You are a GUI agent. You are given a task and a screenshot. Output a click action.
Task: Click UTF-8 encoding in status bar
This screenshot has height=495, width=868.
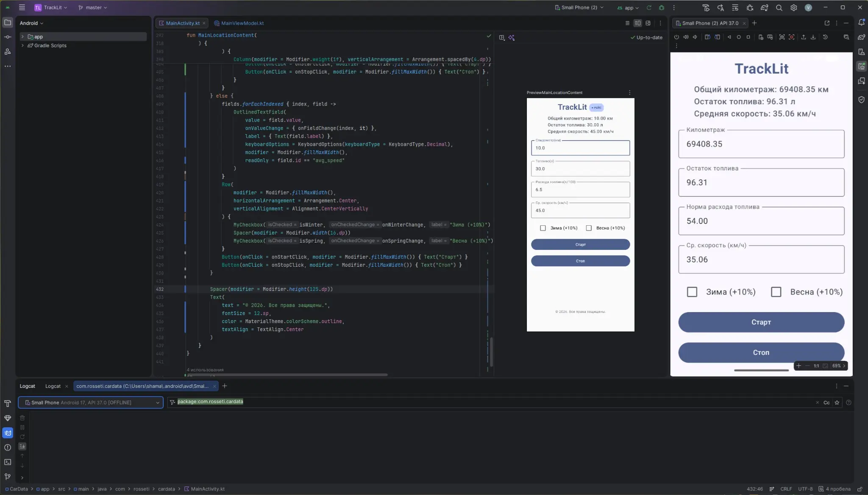[x=805, y=489]
